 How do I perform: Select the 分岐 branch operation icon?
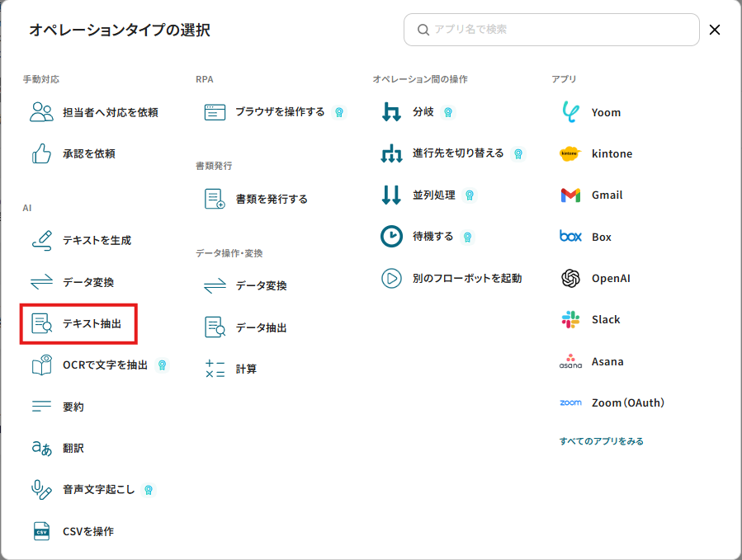pyautogui.click(x=391, y=112)
